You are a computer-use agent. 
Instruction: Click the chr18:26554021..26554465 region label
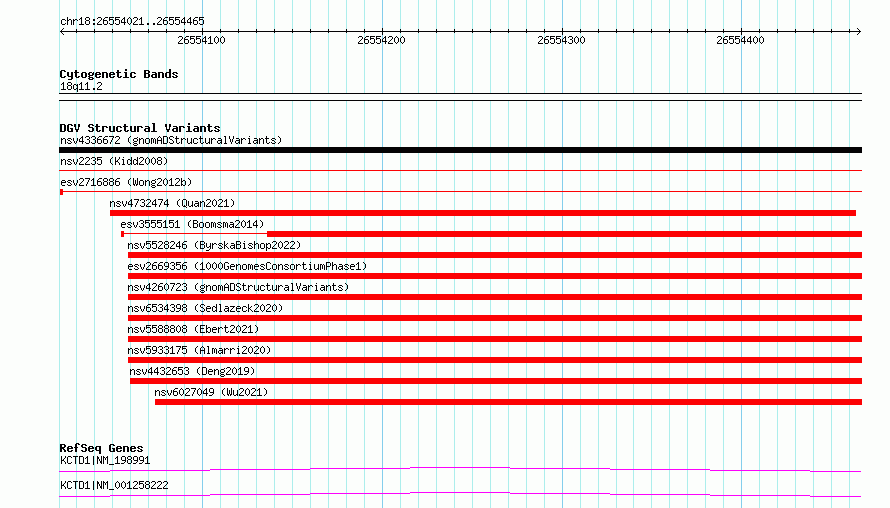132,21
